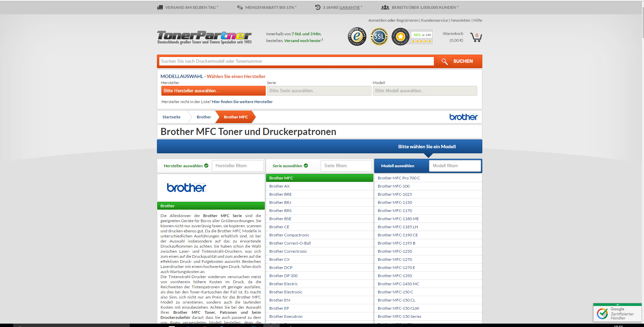Image resolution: width=644 pixels, height=327 pixels.
Task: Choose Brother DCP series
Action: [x=281, y=268]
